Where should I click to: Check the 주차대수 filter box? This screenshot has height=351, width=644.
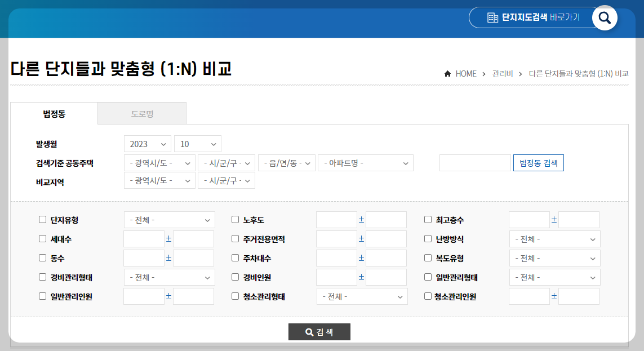point(235,258)
